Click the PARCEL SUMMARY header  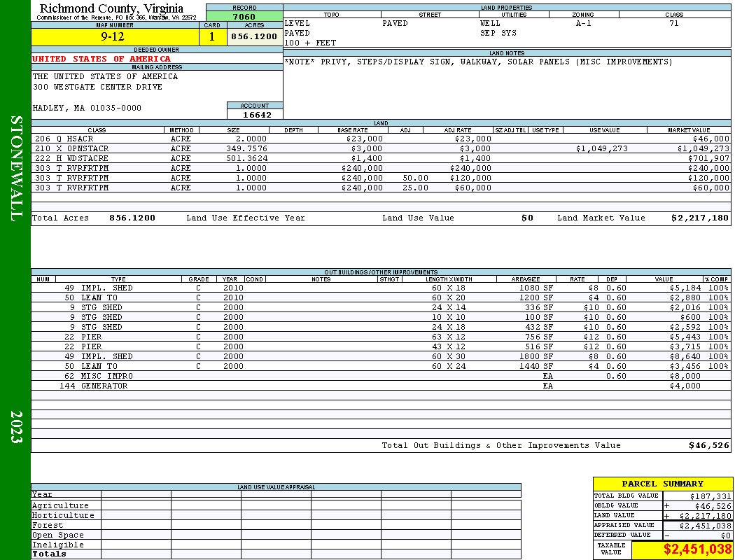[x=662, y=484]
